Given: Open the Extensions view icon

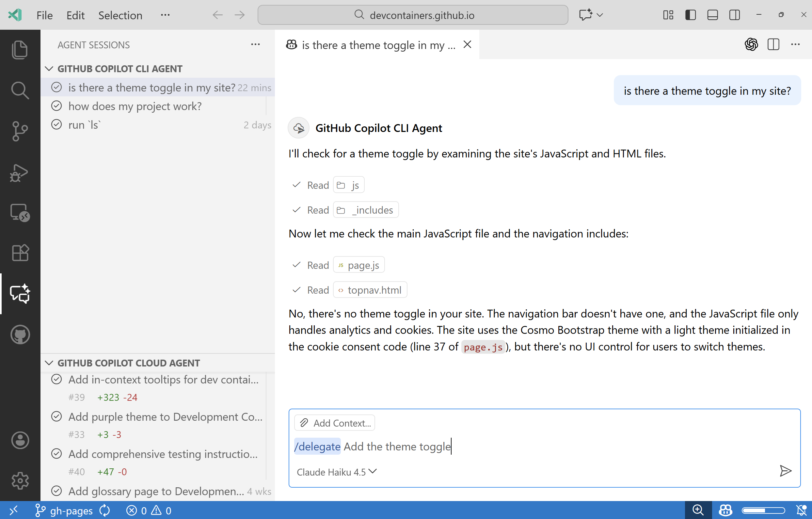Looking at the screenshot, I should pyautogui.click(x=20, y=252).
